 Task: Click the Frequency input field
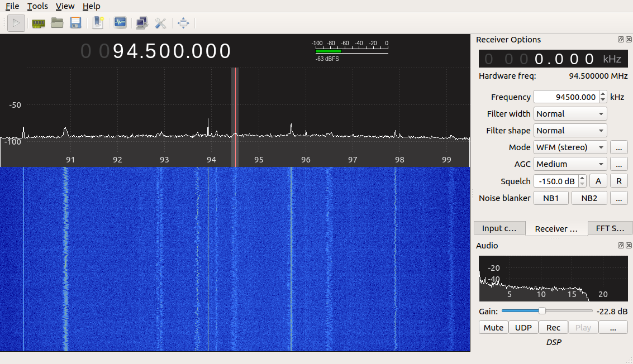tap(566, 97)
